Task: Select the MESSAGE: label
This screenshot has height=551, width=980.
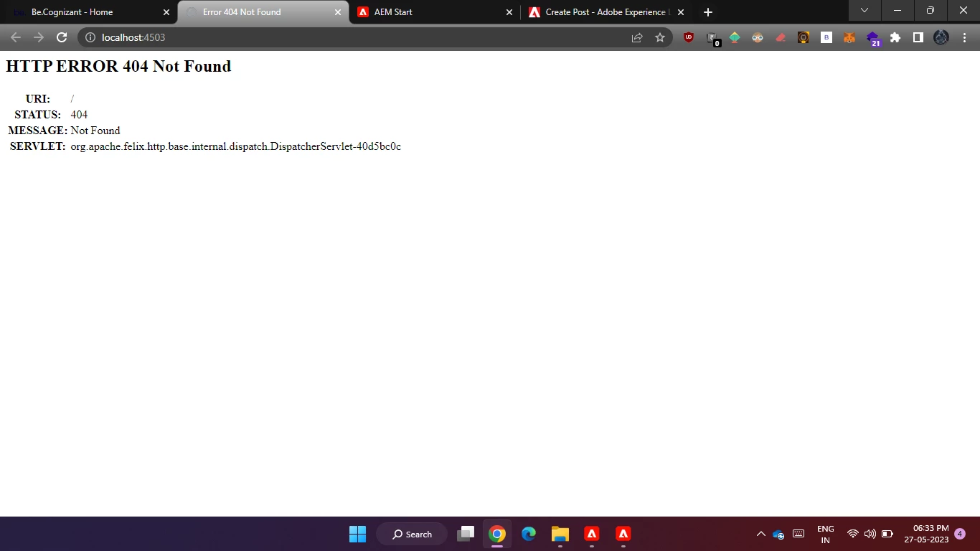Action: tap(38, 131)
